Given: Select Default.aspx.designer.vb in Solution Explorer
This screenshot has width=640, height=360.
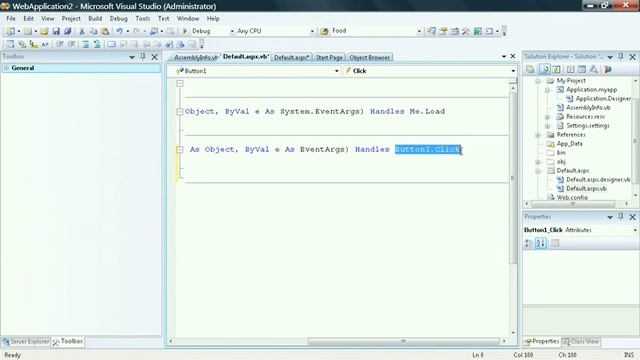Looking at the screenshot, I should (x=598, y=180).
